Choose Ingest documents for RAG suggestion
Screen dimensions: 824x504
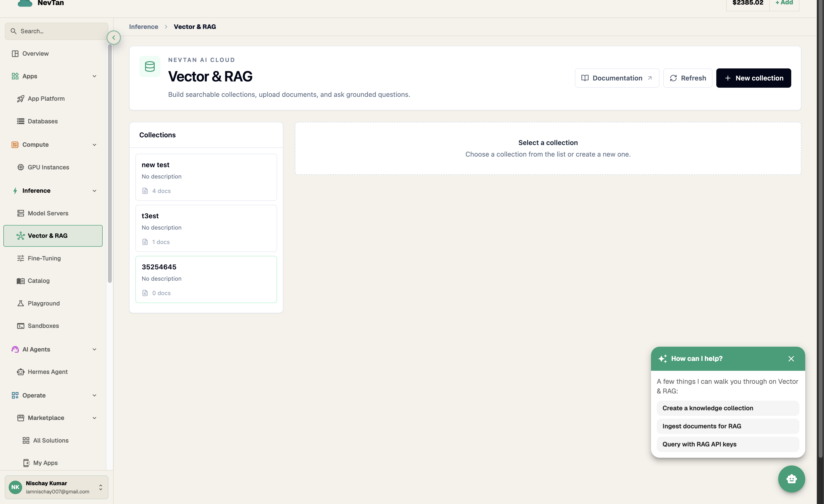[728, 426]
